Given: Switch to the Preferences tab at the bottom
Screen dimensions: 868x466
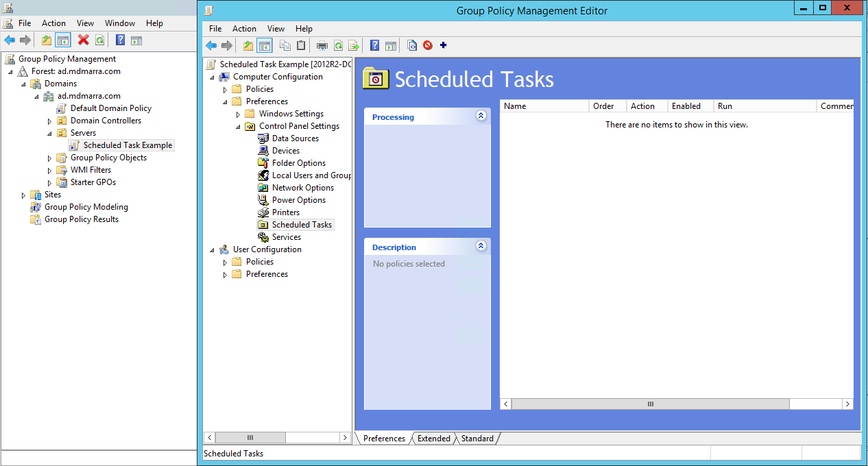Looking at the screenshot, I should tap(384, 439).
